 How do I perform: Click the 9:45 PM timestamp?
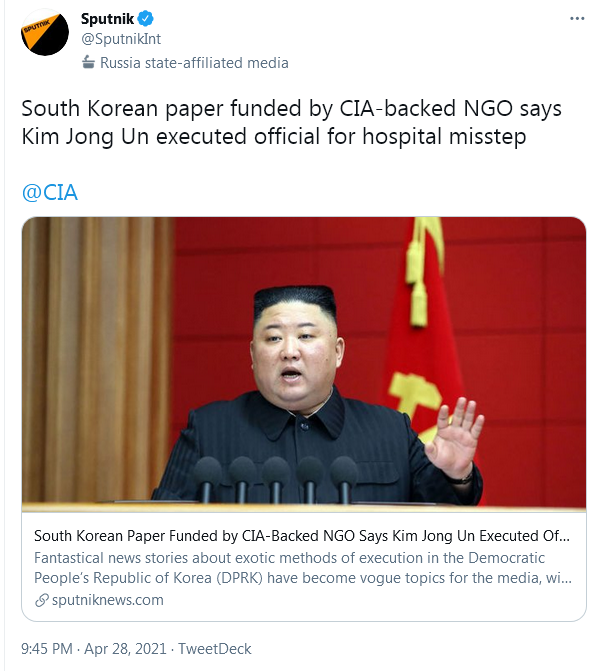click(47, 649)
